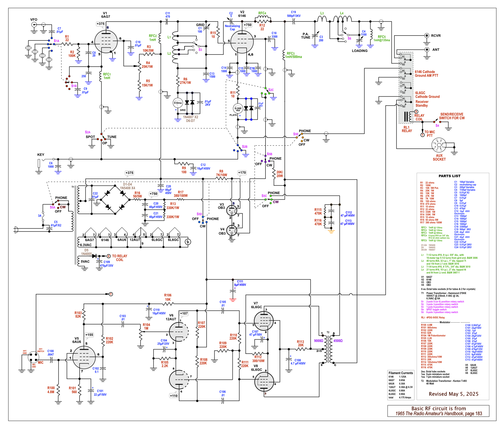Click the V5 6AU6 tube symbol

84,357
